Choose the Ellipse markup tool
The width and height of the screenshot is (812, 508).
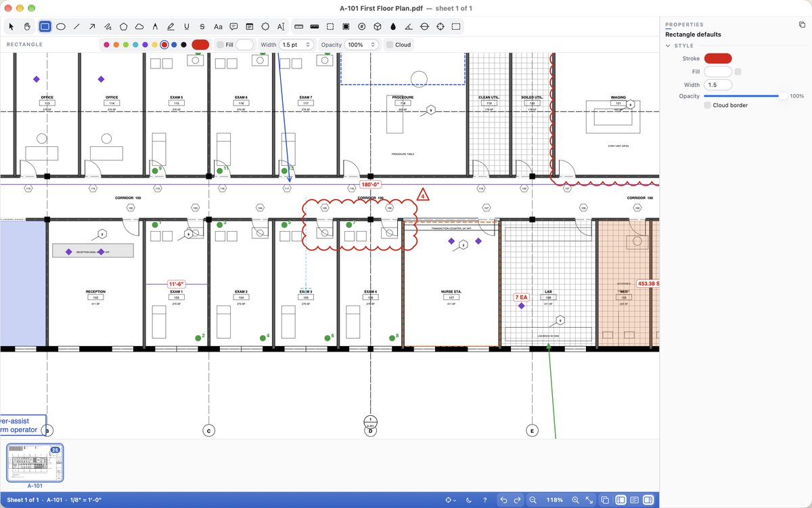[60, 26]
